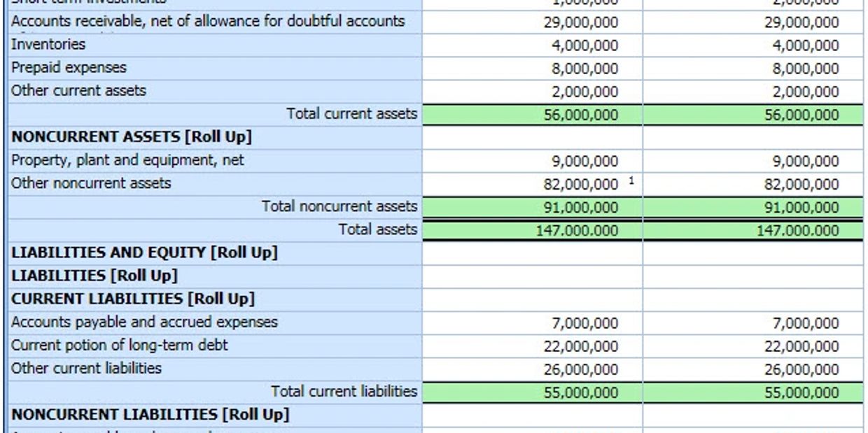Click Other current liabilities 26,000,000 right cell
868x433 pixels.
pos(753,369)
